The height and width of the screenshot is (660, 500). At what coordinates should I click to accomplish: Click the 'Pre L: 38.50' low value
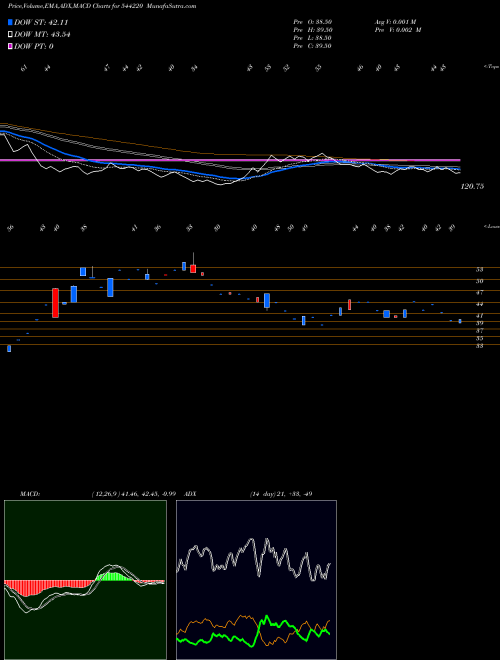tap(312, 38)
